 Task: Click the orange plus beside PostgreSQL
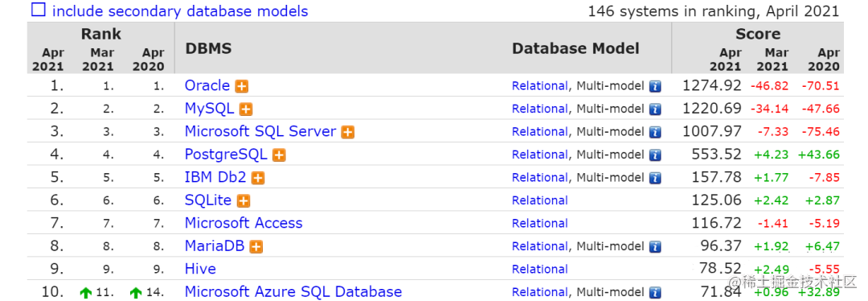pos(279,155)
